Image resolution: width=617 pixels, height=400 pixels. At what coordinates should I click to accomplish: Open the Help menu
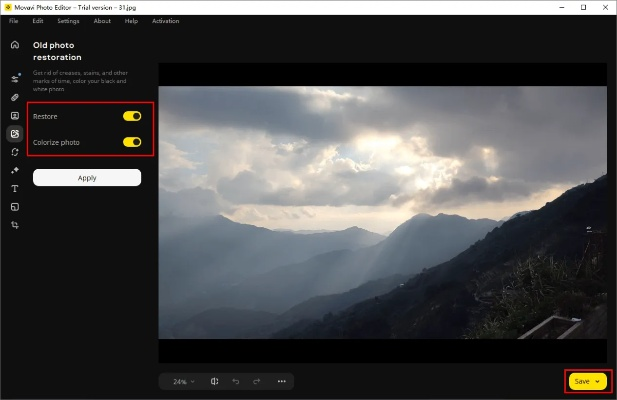click(x=131, y=21)
